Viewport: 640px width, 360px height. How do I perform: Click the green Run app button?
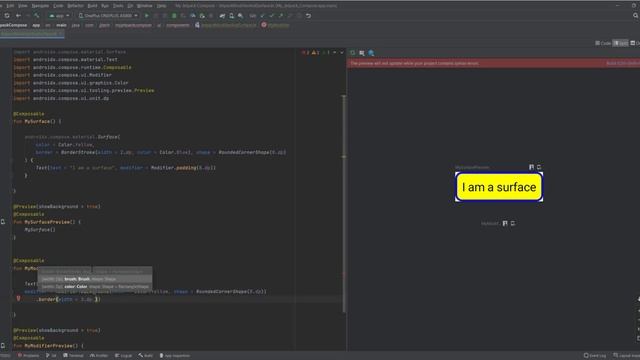[x=147, y=16]
